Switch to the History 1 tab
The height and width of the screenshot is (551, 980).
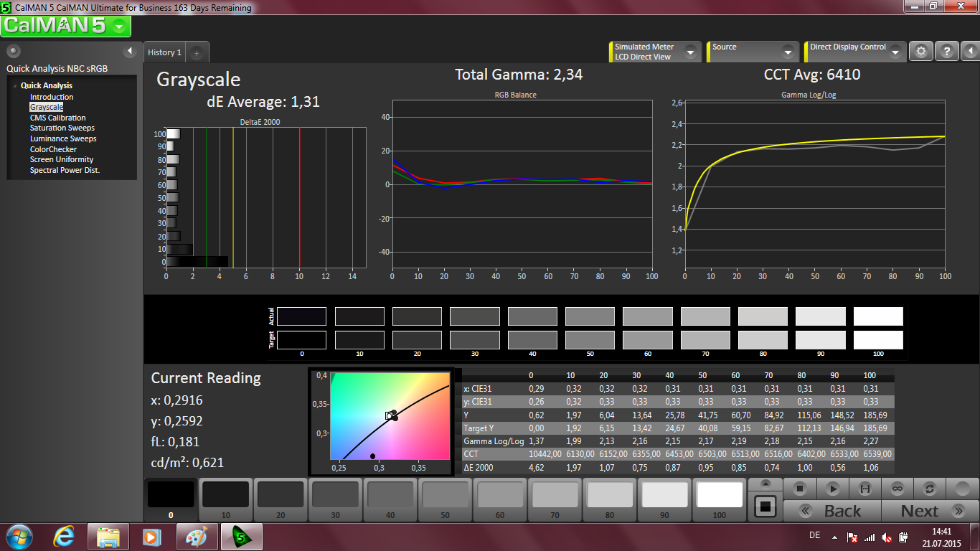pos(164,52)
